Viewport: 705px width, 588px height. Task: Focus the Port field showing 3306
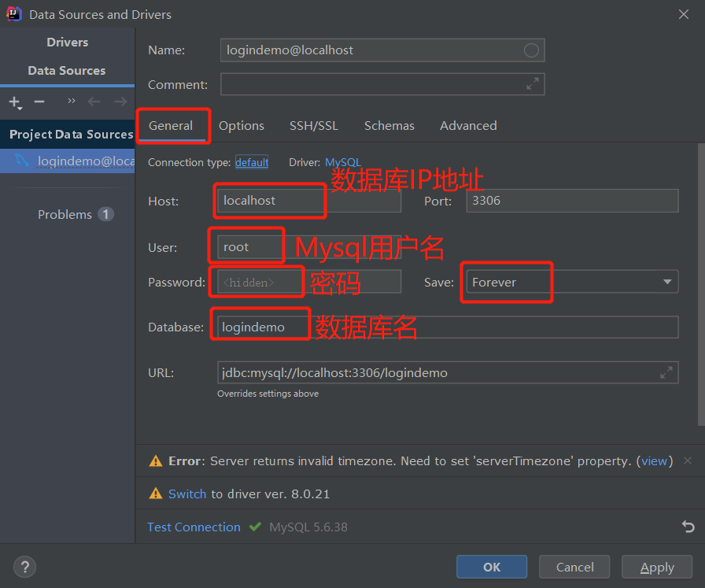(x=572, y=201)
